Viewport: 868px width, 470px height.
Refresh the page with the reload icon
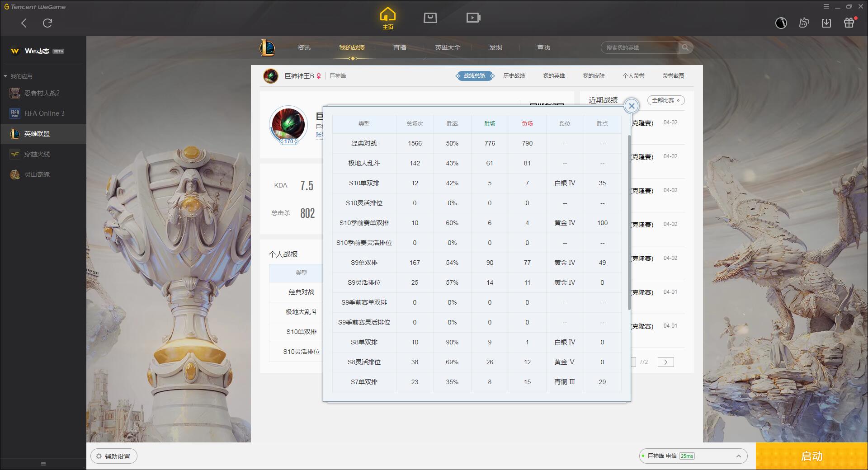click(47, 23)
